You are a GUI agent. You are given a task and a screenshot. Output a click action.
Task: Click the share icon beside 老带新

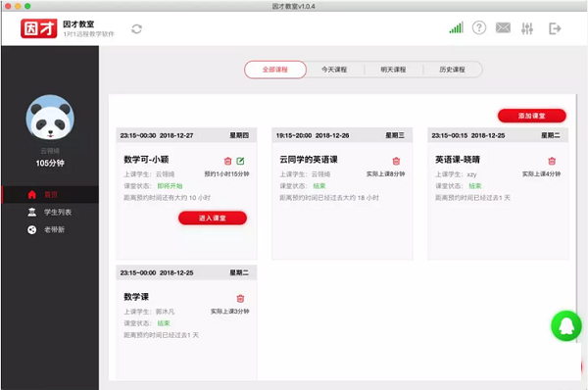pos(32,229)
